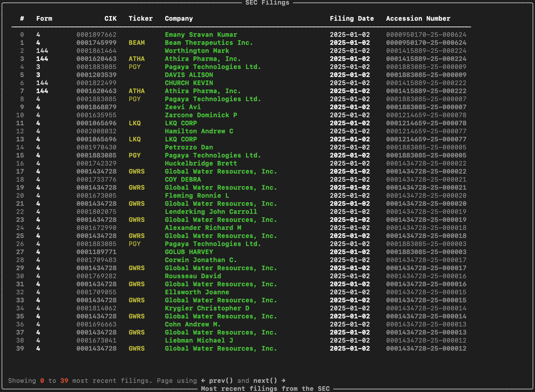
Task: Click CIK 0001970430
Action: tap(96, 147)
